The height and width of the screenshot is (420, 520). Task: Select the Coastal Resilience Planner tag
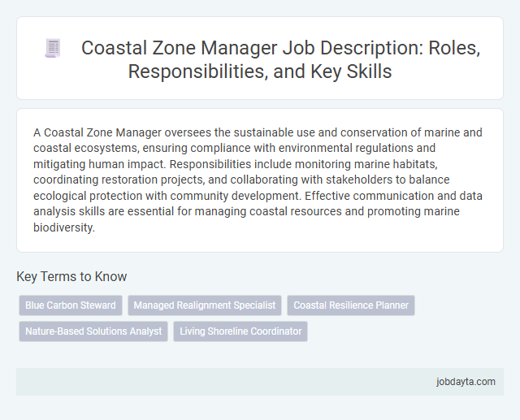pyautogui.click(x=351, y=305)
